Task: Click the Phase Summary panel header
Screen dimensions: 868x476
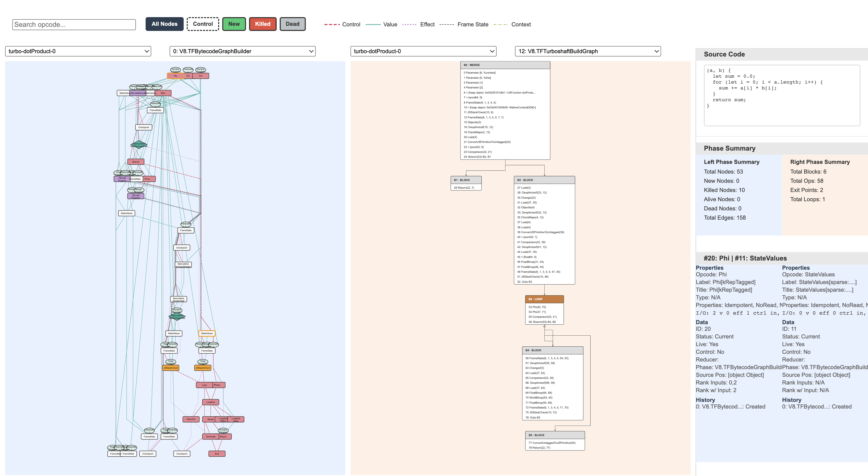Action: pos(782,148)
